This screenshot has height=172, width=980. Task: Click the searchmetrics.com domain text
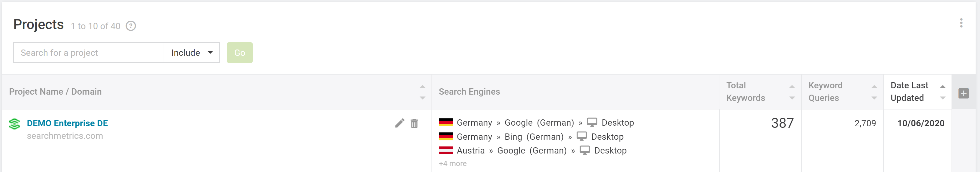[x=65, y=136]
